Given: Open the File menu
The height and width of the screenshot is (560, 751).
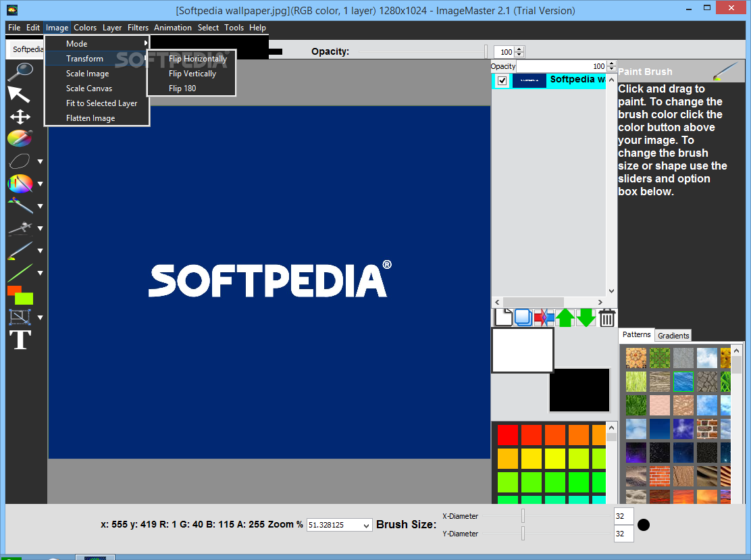Looking at the screenshot, I should point(14,28).
